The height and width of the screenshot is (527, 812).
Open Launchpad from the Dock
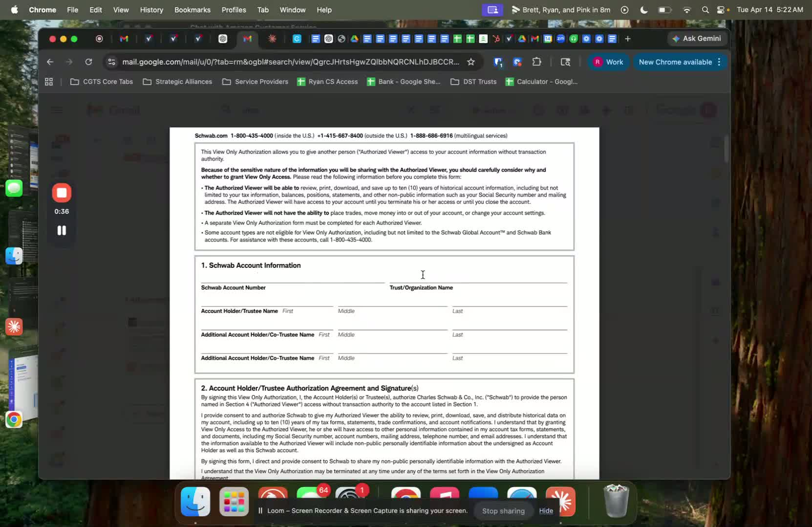point(234,502)
